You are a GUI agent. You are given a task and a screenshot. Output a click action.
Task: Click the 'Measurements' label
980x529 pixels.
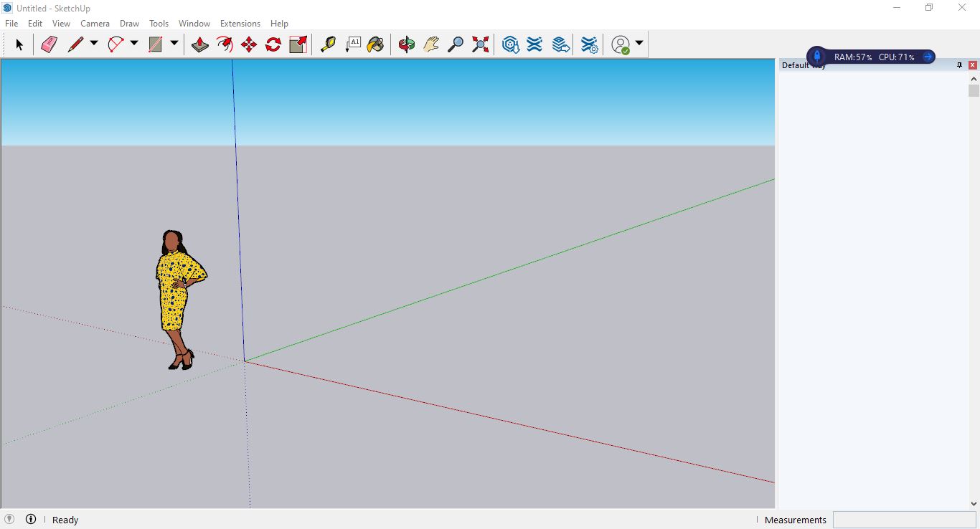[x=796, y=520]
